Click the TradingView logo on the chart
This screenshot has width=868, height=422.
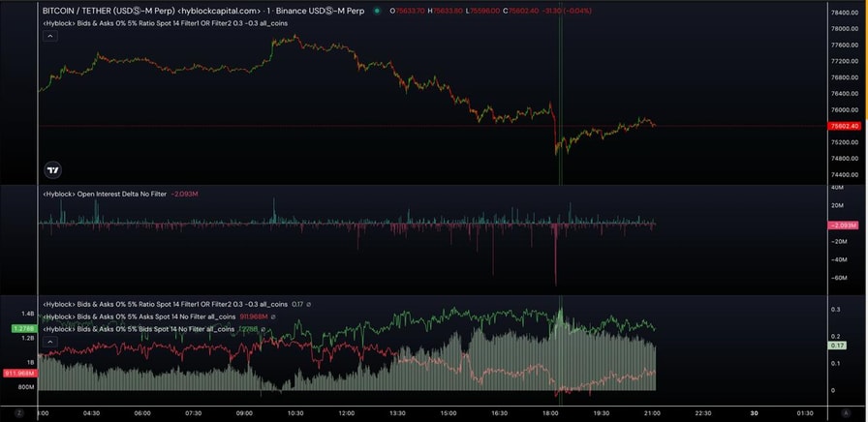point(53,169)
